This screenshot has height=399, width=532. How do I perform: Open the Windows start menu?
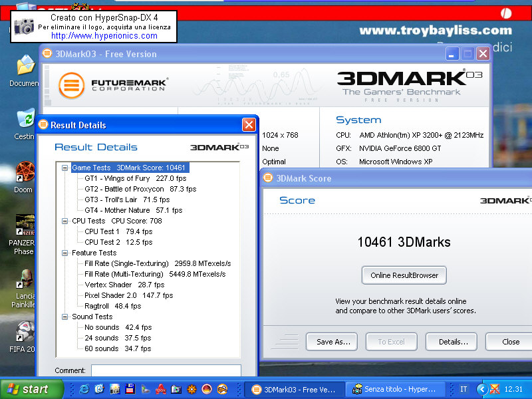[x=32, y=389]
